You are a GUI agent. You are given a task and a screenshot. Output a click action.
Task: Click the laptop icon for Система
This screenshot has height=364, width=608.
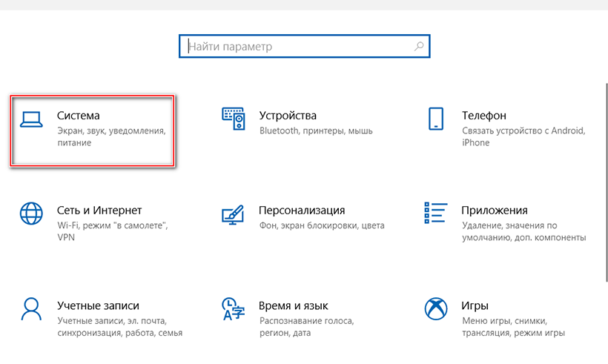point(31,119)
